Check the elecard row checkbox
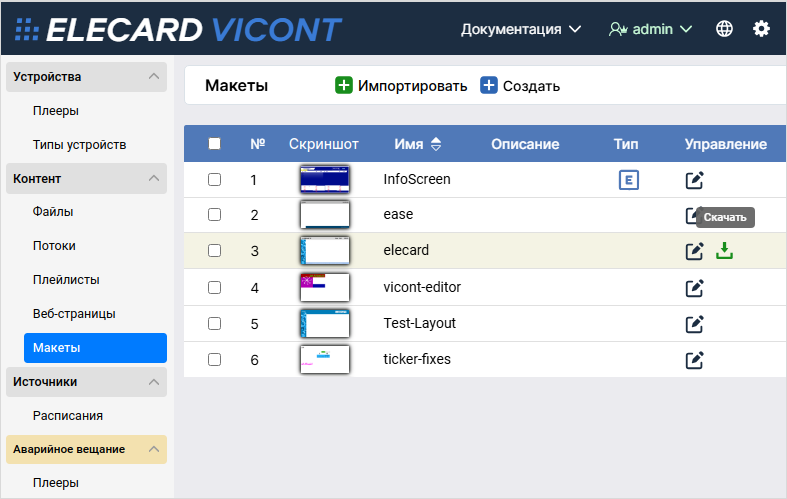Image resolution: width=787 pixels, height=499 pixels. tap(214, 250)
